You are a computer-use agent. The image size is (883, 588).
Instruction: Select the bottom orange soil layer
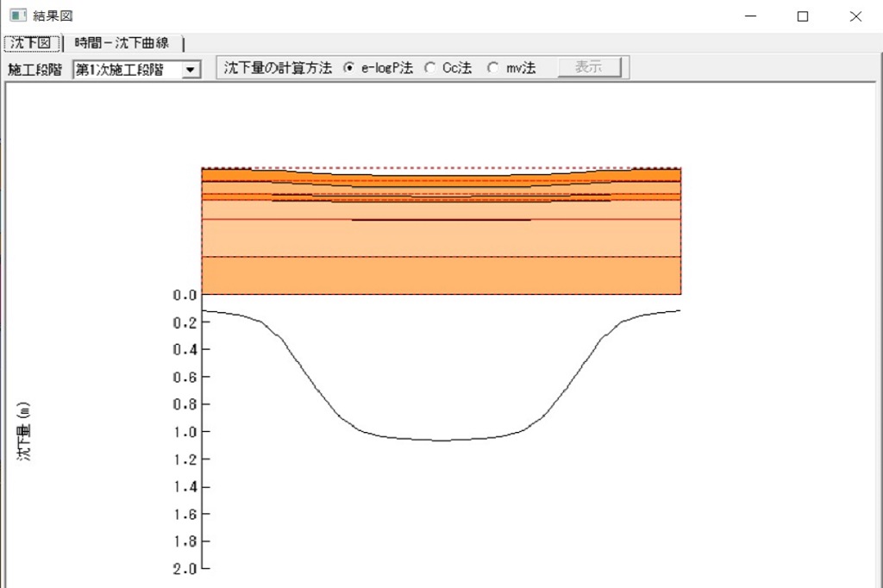click(441, 276)
